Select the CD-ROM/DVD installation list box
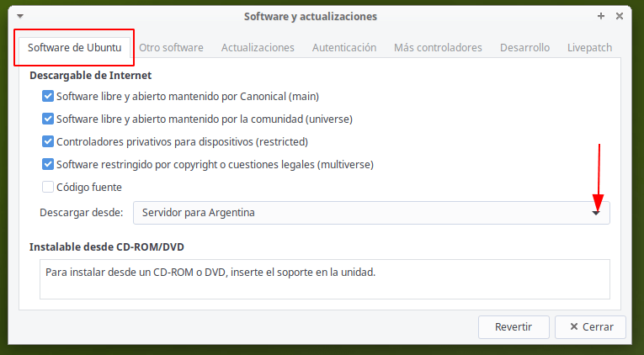Screen dimensions: 644x355 pyautogui.click(x=324, y=279)
